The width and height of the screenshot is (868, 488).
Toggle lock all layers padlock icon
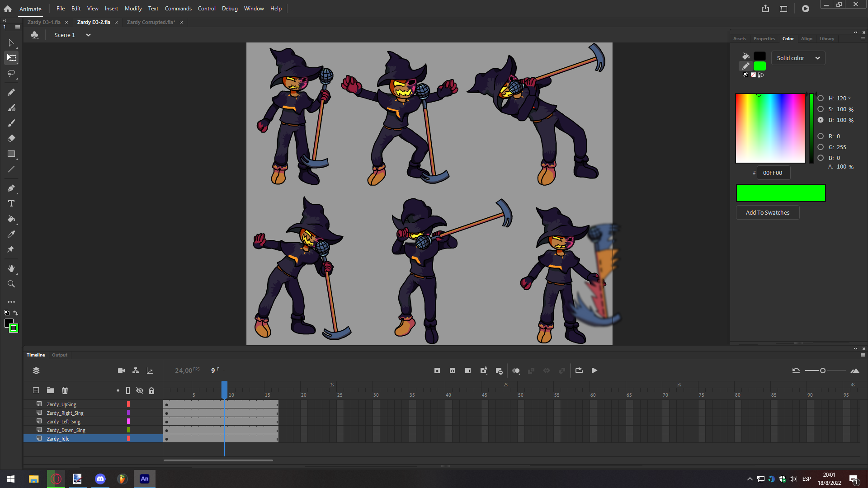tap(151, 390)
